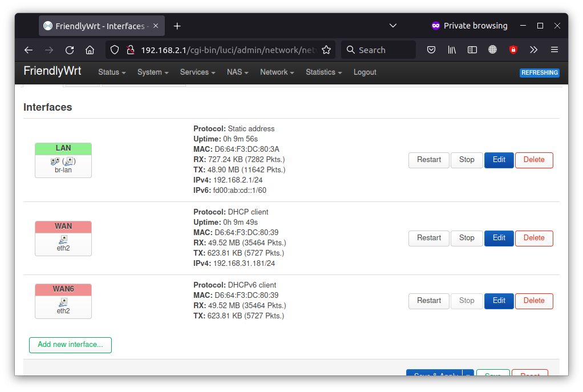583x392 pixels.
Task: Click the WAN eth2 port icon
Action: [x=63, y=240]
